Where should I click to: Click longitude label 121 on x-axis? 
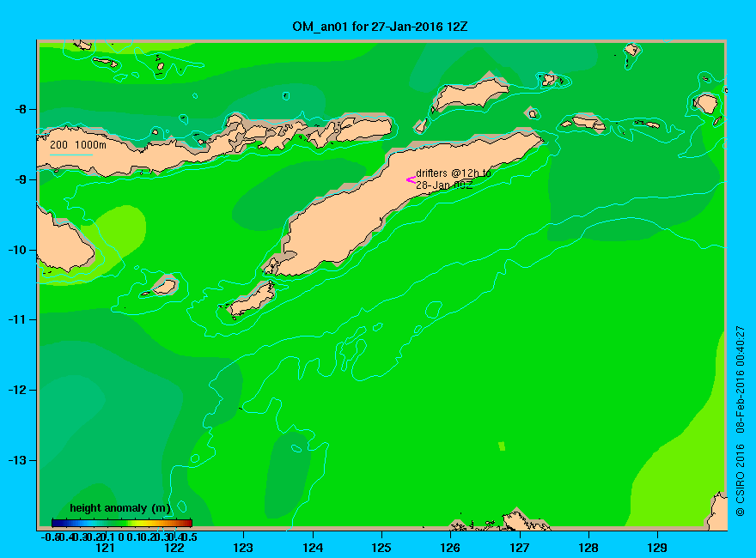point(105,548)
